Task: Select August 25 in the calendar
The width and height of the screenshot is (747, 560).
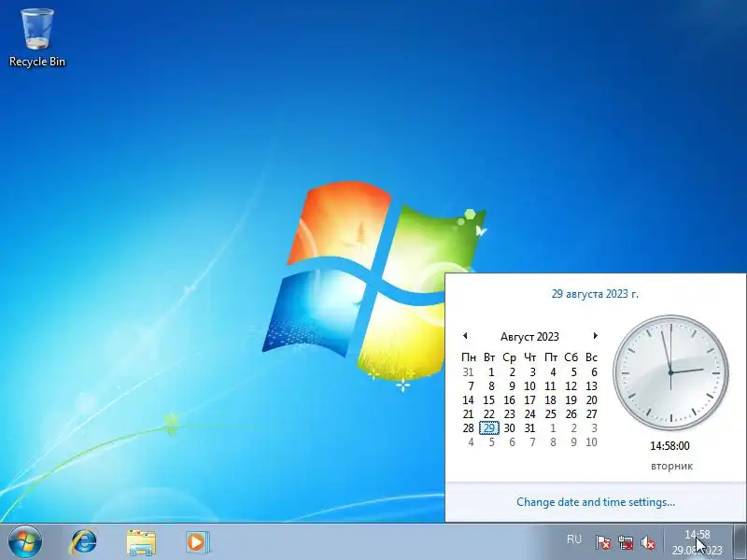Action: click(550, 414)
